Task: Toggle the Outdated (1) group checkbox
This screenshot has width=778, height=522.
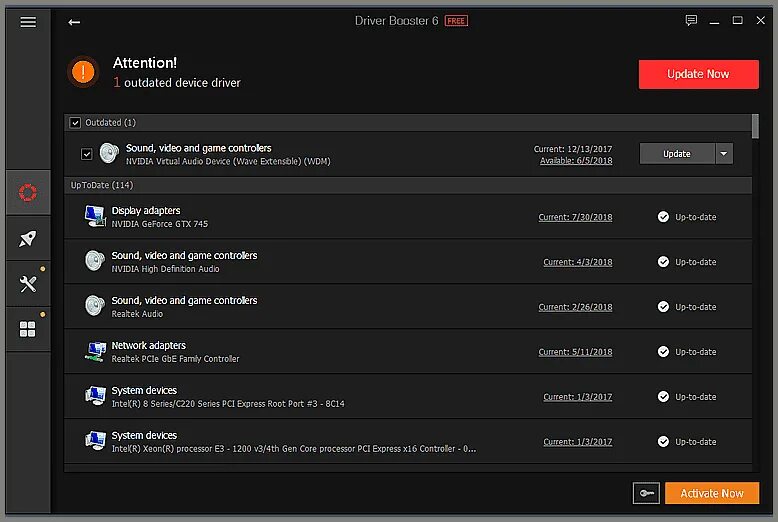Action: (75, 123)
